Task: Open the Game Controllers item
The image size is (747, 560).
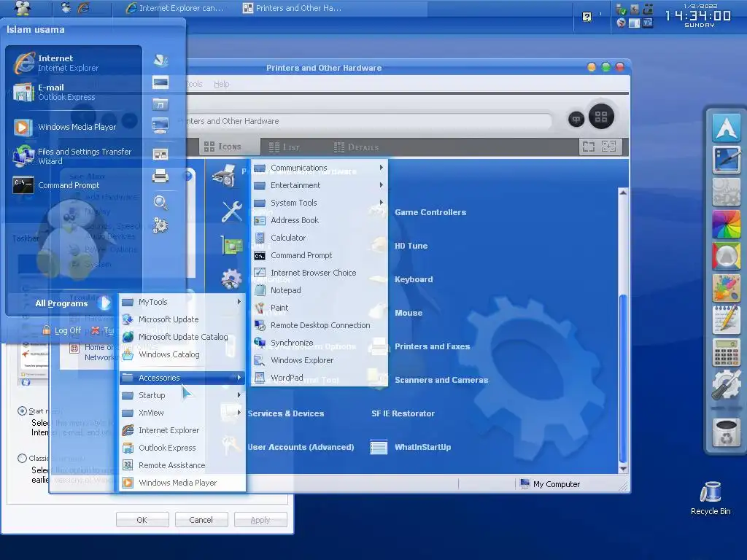Action: pyautogui.click(x=430, y=212)
